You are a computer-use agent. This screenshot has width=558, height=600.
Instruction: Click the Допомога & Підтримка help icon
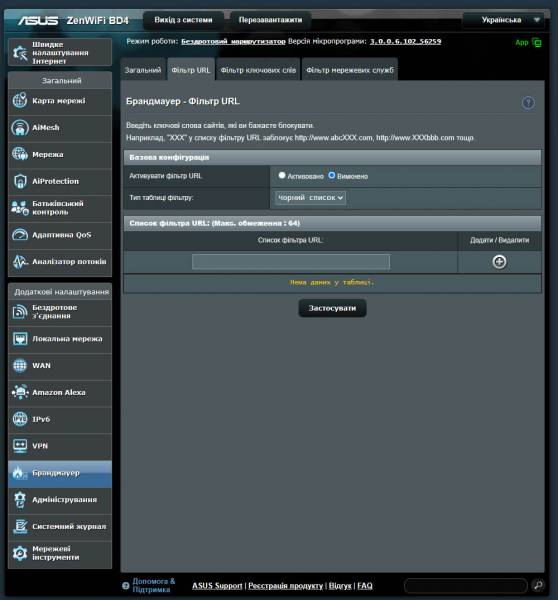coord(126,585)
